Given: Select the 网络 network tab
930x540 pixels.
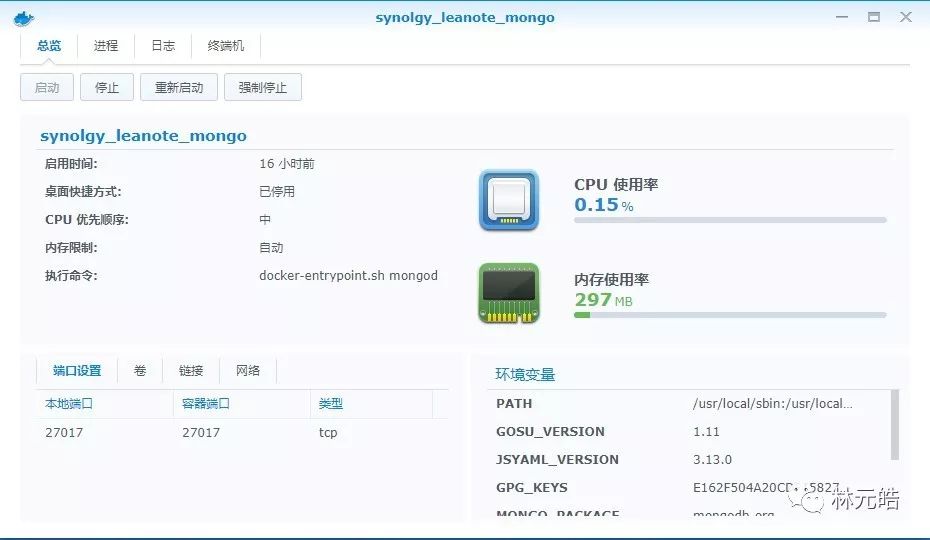Looking at the screenshot, I should click(x=248, y=371).
